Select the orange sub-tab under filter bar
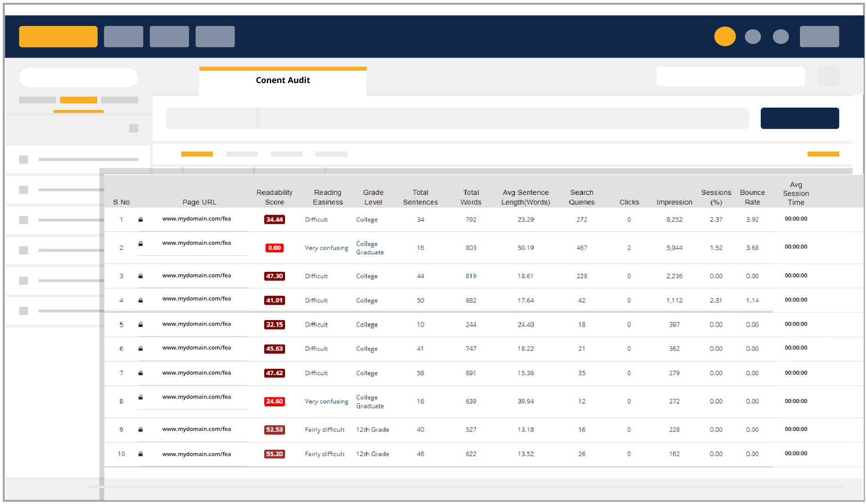 [x=197, y=154]
